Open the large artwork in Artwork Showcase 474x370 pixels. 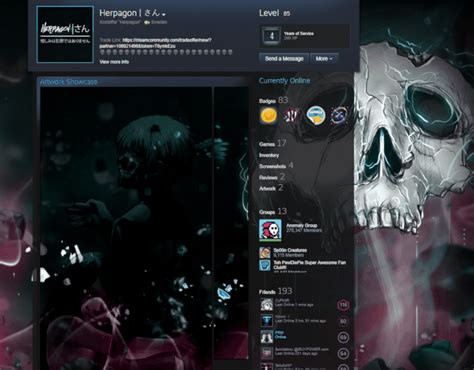pos(126,228)
